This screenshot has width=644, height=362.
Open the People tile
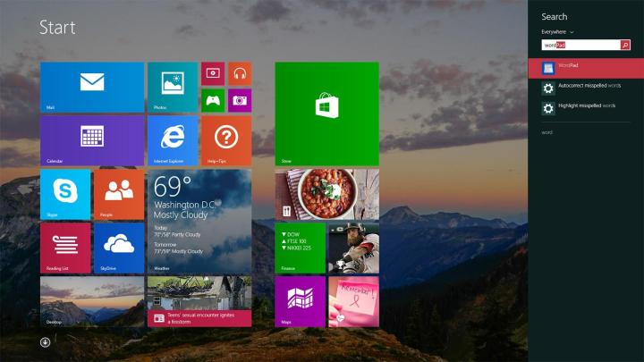(x=119, y=194)
